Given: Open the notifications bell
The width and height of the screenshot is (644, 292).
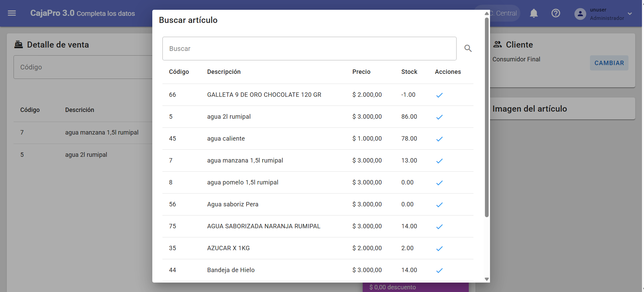Looking at the screenshot, I should pos(534,13).
